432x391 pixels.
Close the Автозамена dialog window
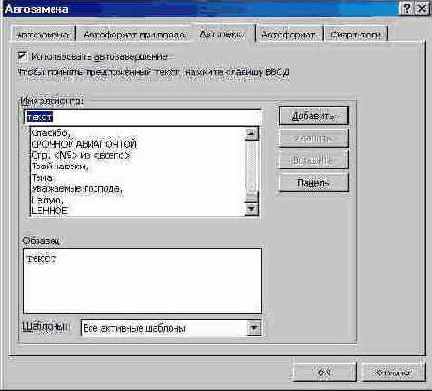422,9
